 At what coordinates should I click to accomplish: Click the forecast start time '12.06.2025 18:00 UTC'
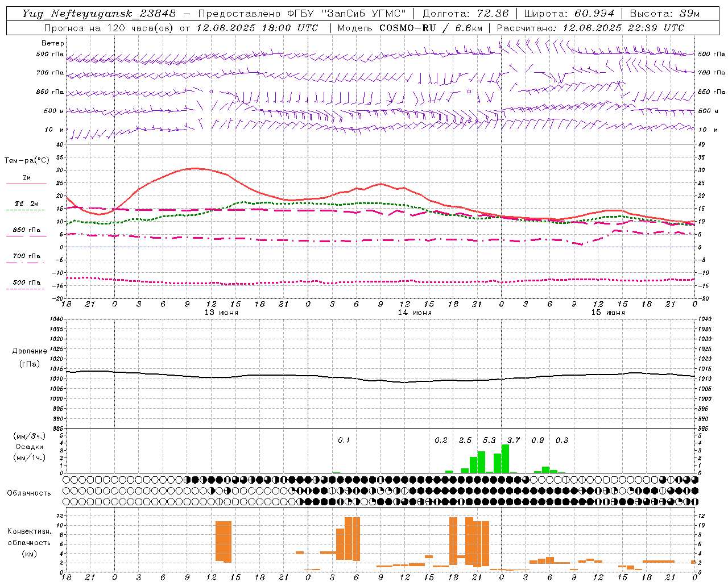coord(257,28)
